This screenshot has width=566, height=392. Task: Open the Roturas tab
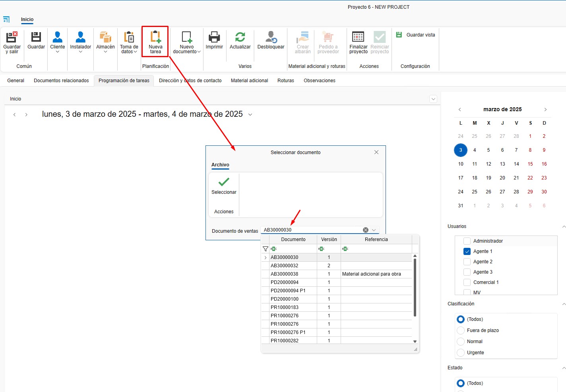point(286,81)
